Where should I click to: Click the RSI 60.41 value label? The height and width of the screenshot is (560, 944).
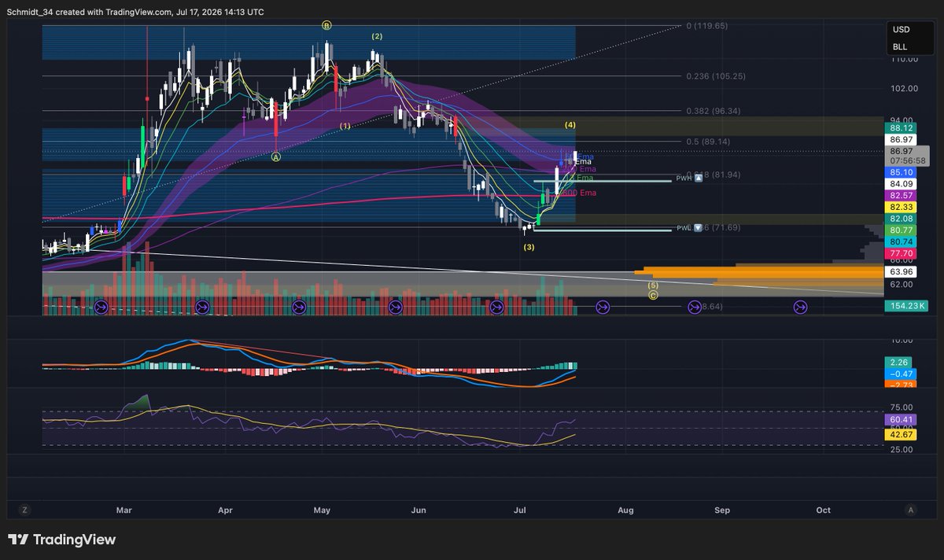tap(901, 422)
